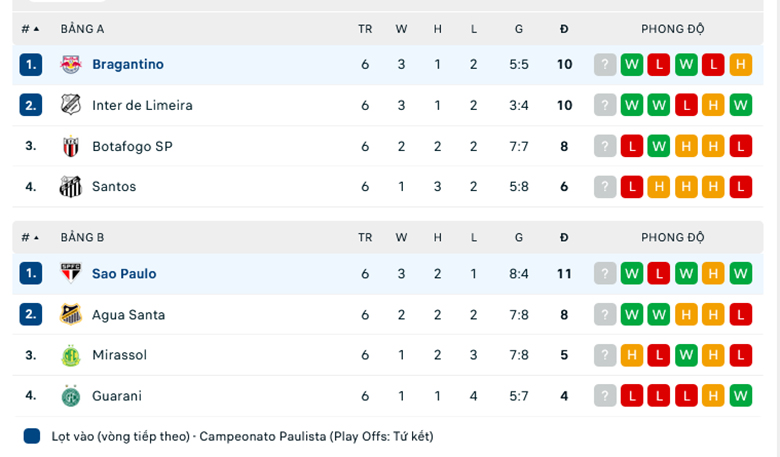Screen dimensions: 780x457
Task: Click the Mirassol club crest icon
Action: [x=70, y=355]
